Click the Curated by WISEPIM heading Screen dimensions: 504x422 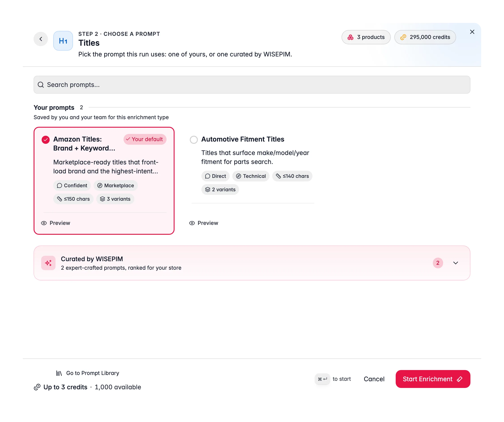[x=92, y=259]
